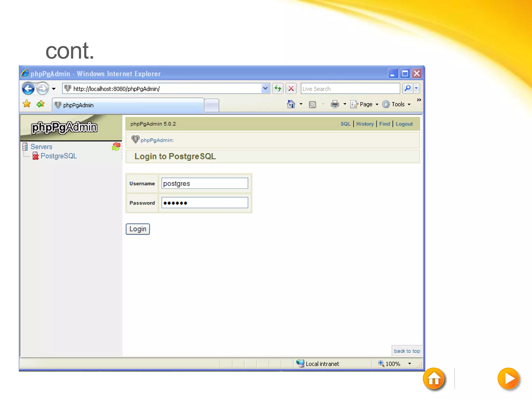Maximize the Internet Explorer window
Image resolution: width=532 pixels, height=399 pixels.
405,74
